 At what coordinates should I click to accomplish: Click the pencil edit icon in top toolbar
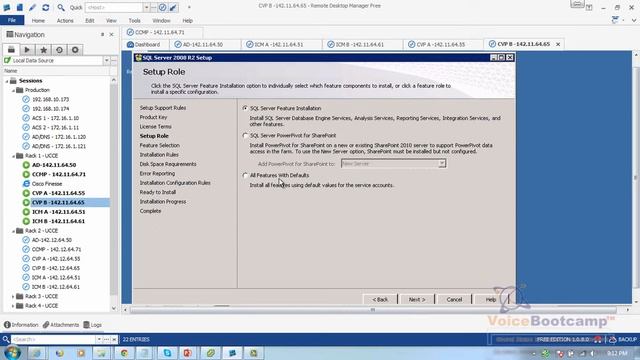click(x=32, y=7)
